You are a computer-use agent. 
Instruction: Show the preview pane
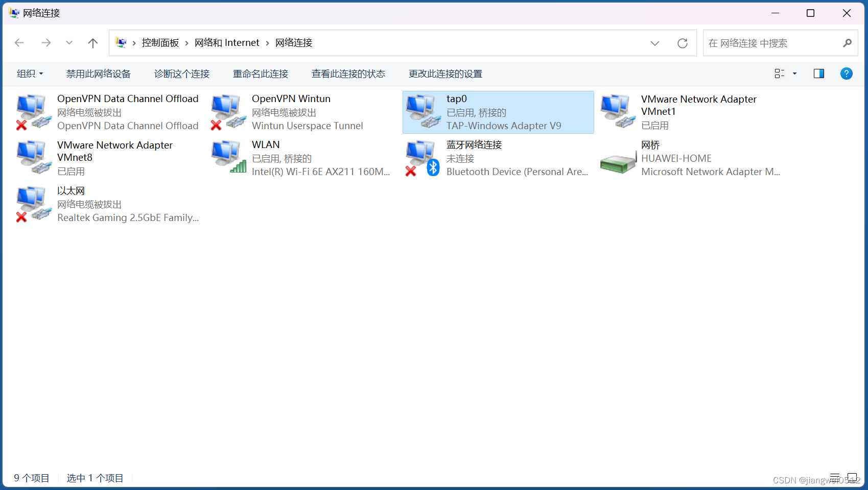tap(819, 73)
